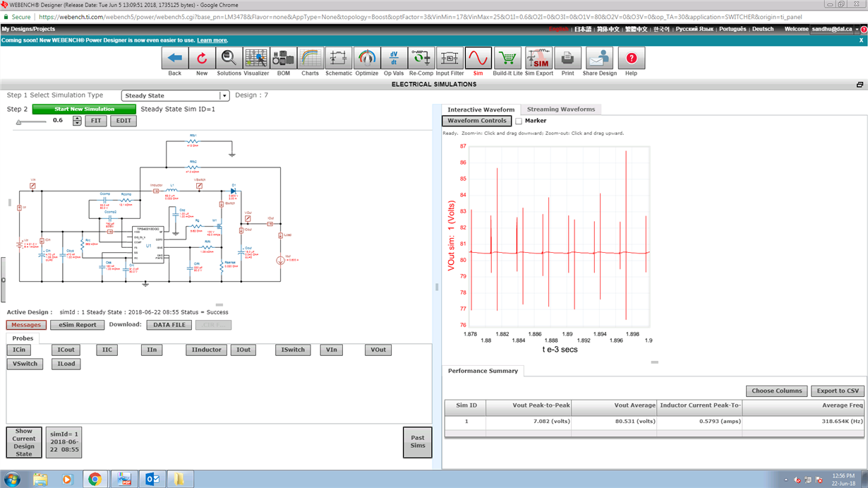This screenshot has height=488, width=868.
Task: Add the ICin probe
Action: pos(19,350)
